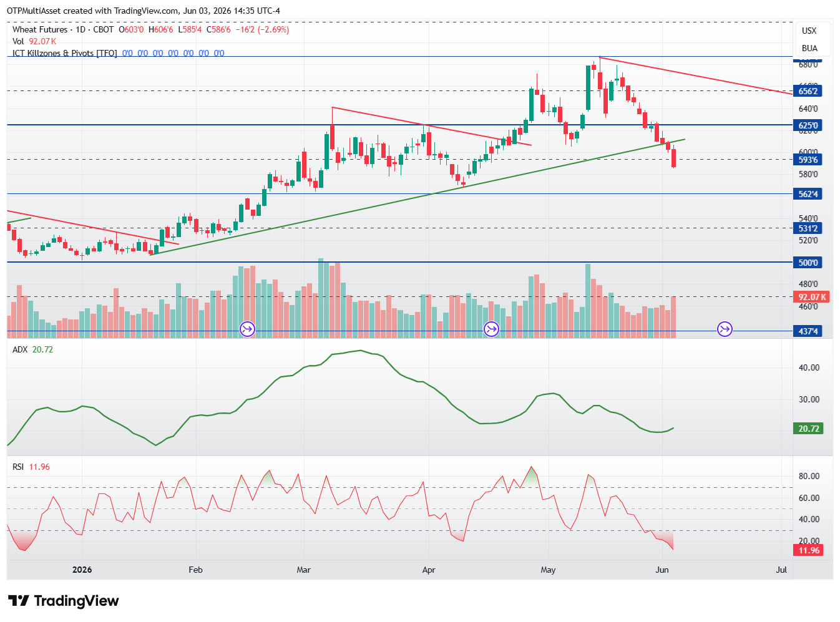Select the red descending trendline from the May high

click(696, 75)
